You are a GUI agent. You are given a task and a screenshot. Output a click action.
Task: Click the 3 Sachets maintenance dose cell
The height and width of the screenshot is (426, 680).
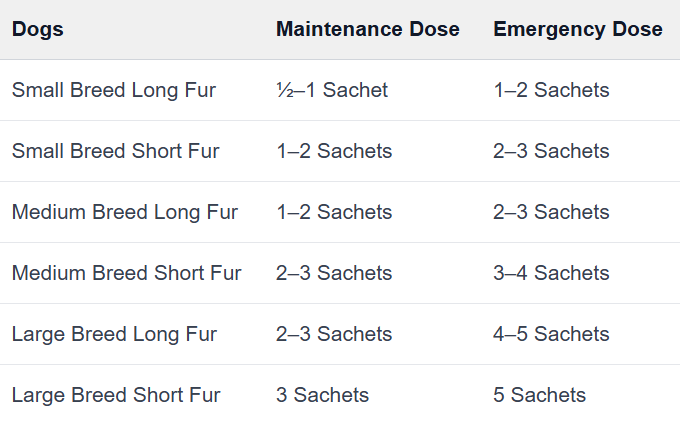[x=322, y=395]
